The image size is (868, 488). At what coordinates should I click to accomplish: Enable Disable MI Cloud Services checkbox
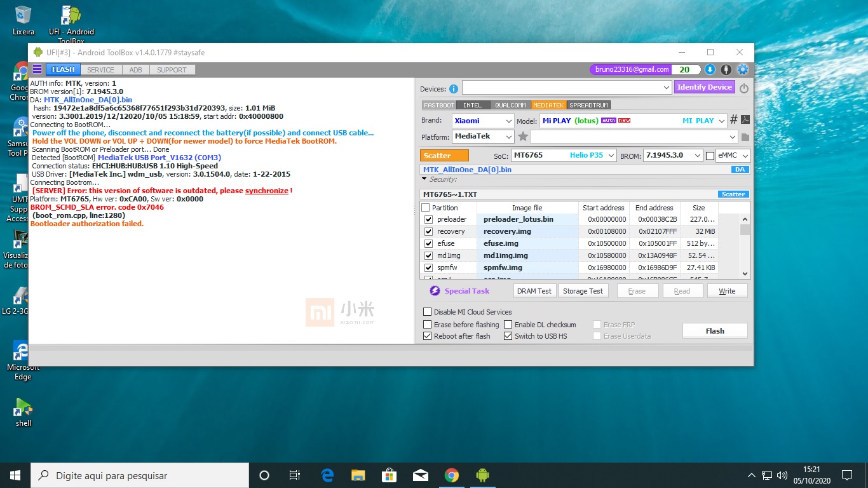(x=427, y=312)
